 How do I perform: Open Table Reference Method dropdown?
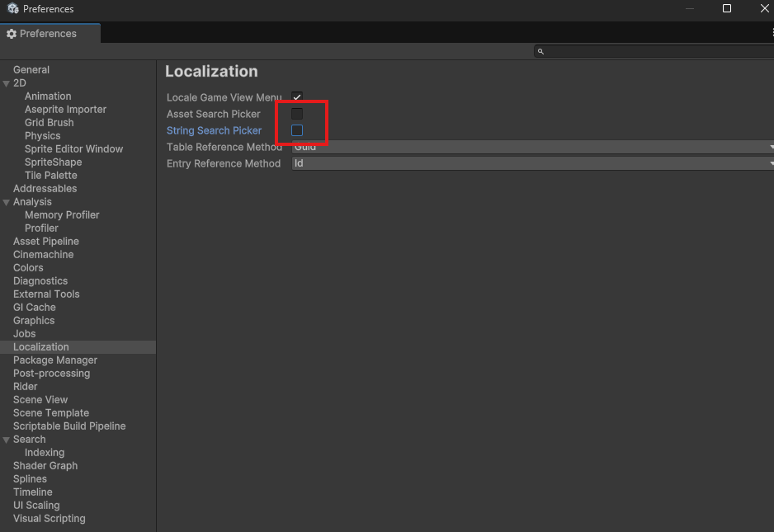[x=532, y=147]
